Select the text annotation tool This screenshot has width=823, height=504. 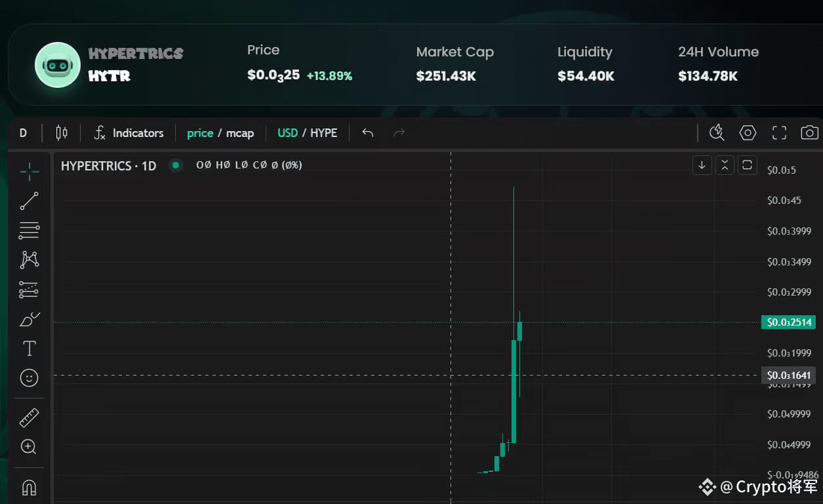tap(29, 349)
